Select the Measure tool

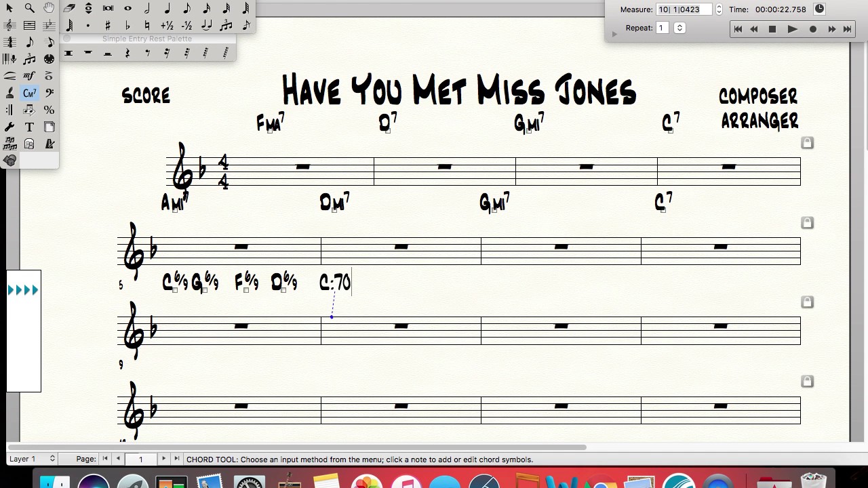coord(29,25)
